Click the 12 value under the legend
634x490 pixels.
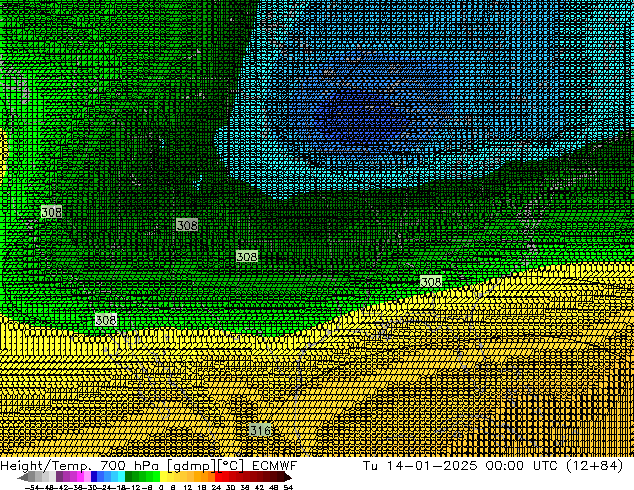tap(188, 487)
